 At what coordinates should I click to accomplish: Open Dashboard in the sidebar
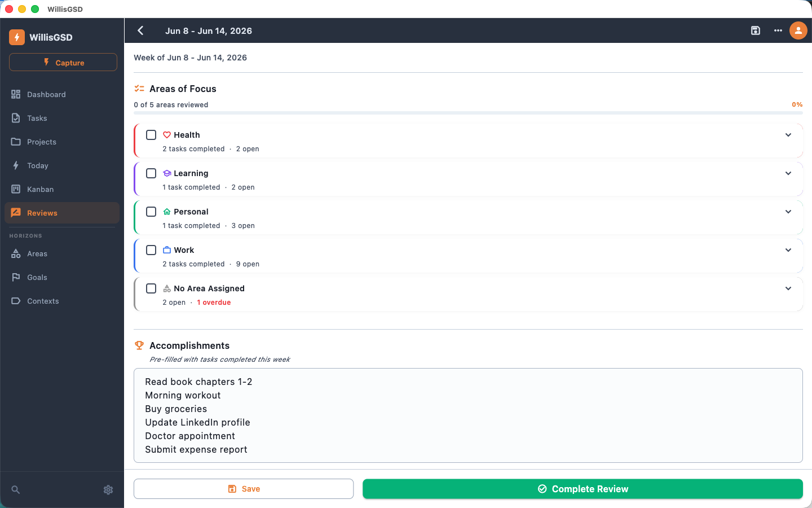(x=62, y=94)
